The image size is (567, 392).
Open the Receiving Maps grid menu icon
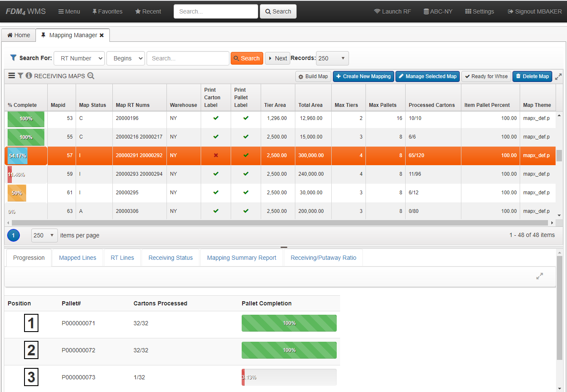(12, 76)
